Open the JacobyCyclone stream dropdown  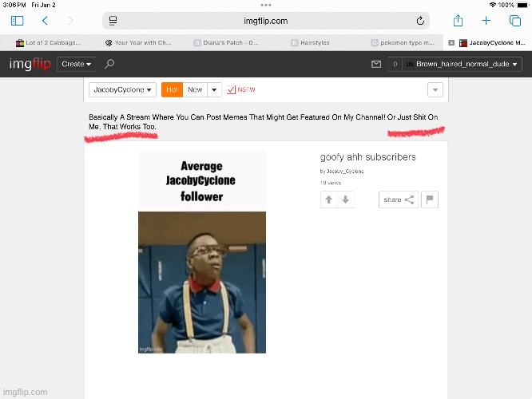point(122,90)
